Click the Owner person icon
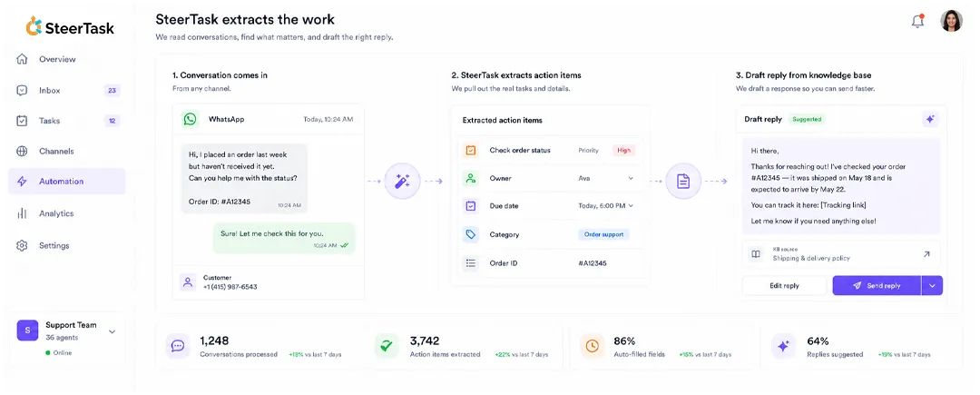Image resolution: width=980 pixels, height=395 pixels. point(471,178)
